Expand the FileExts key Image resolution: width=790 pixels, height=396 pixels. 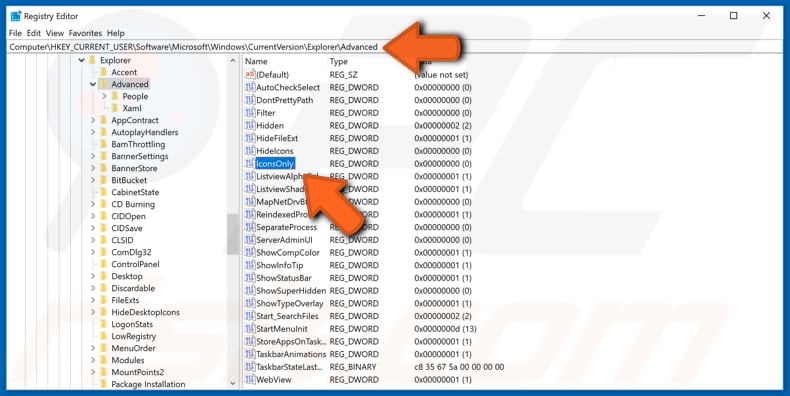point(93,300)
